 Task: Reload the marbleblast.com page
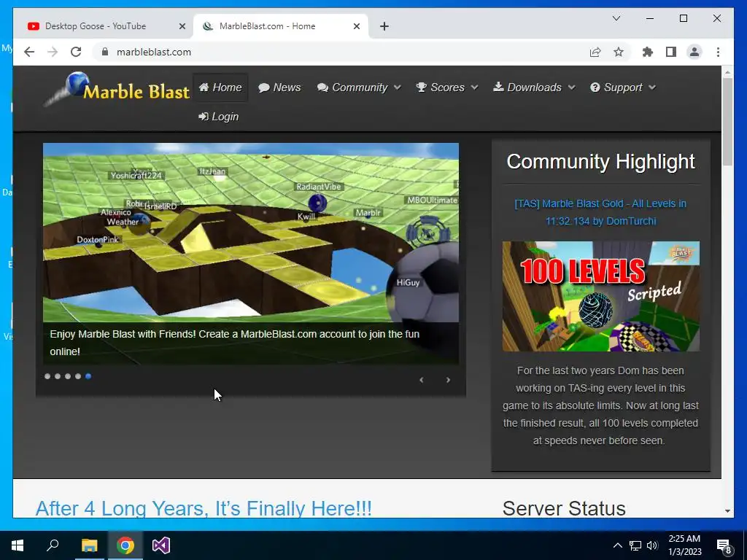point(76,52)
